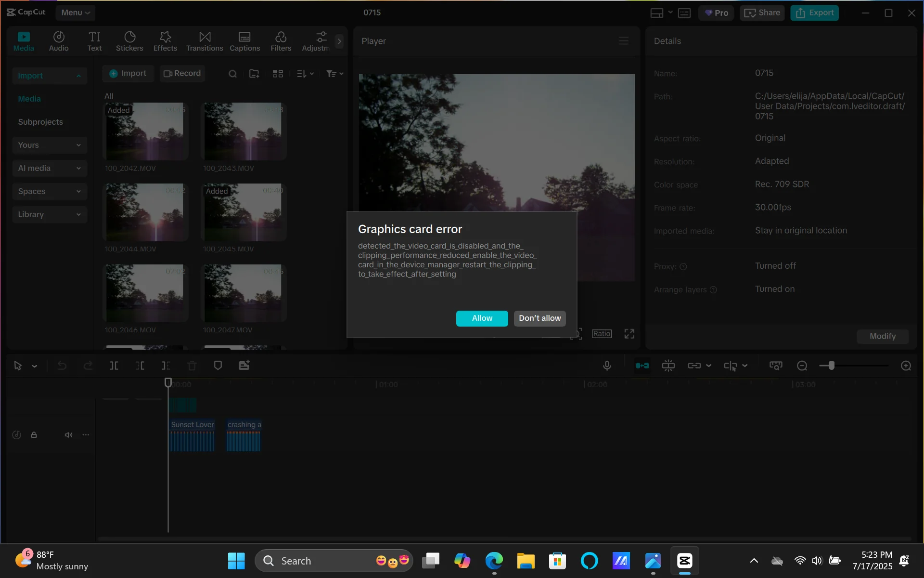The height and width of the screenshot is (578, 924).
Task: Open the media sort dropdown
Action: (x=305, y=74)
